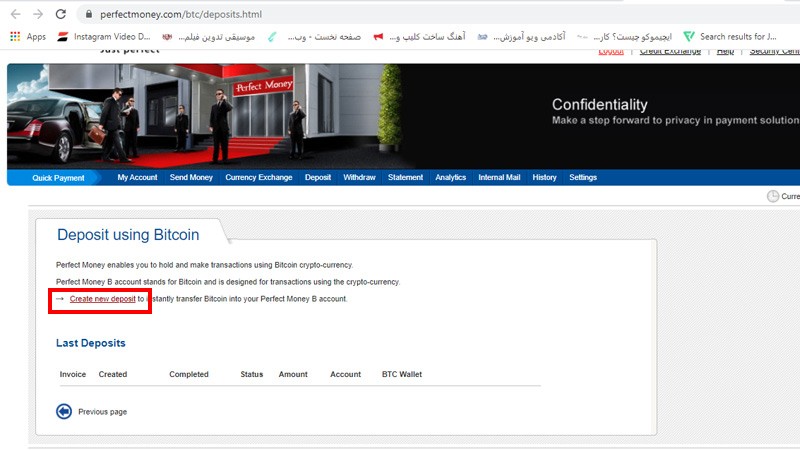Open the History menu item
This screenshot has width=800, height=450.
544,178
